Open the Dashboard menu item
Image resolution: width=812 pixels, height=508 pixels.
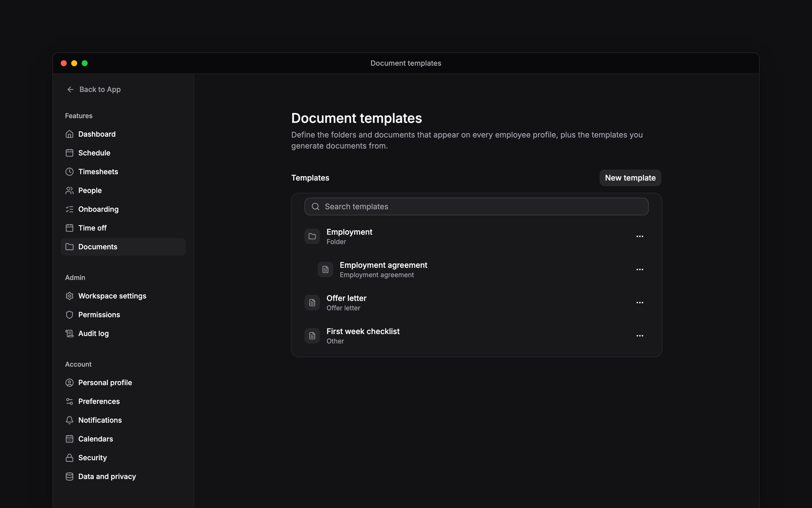(123, 134)
